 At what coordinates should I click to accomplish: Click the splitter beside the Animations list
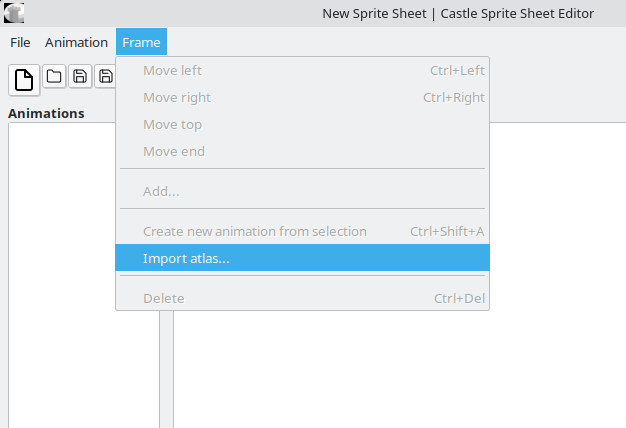166,370
